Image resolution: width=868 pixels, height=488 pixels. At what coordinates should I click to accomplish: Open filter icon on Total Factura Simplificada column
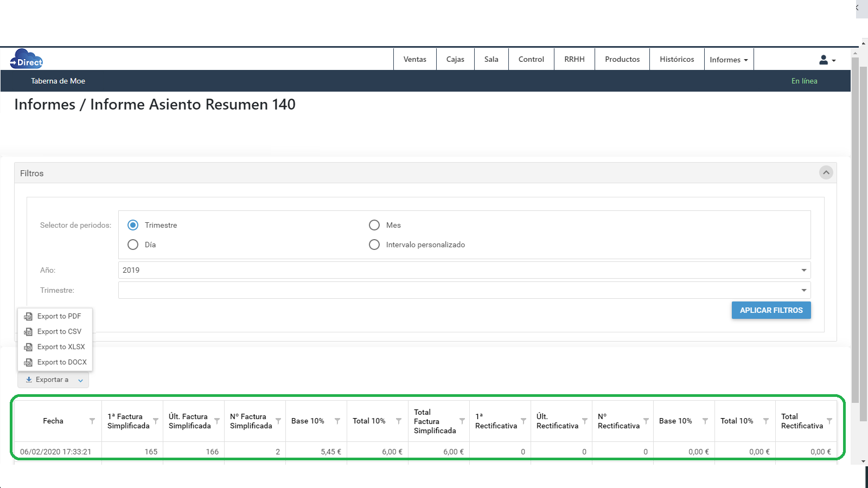click(x=462, y=421)
